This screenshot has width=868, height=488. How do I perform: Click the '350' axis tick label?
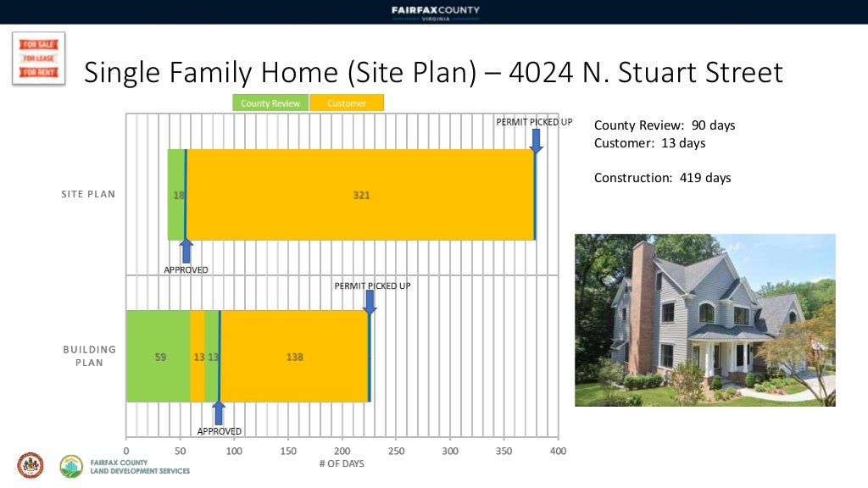[x=504, y=451]
